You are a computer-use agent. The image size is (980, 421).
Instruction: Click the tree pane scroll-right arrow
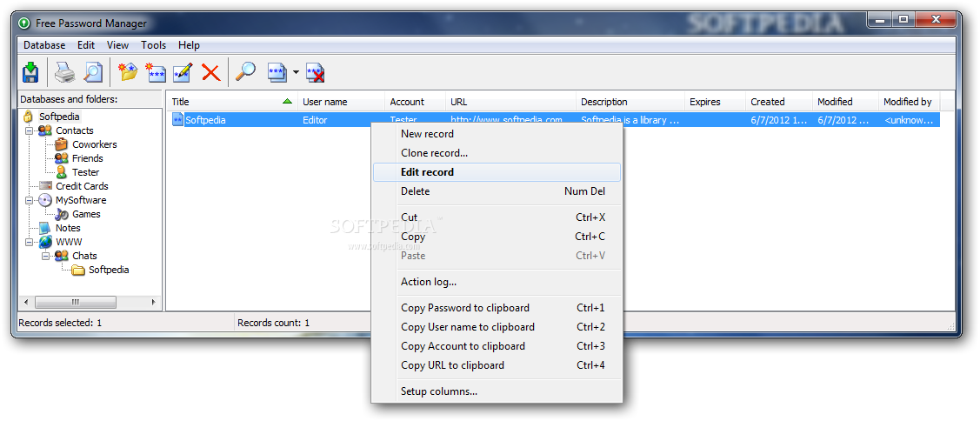pos(154,302)
